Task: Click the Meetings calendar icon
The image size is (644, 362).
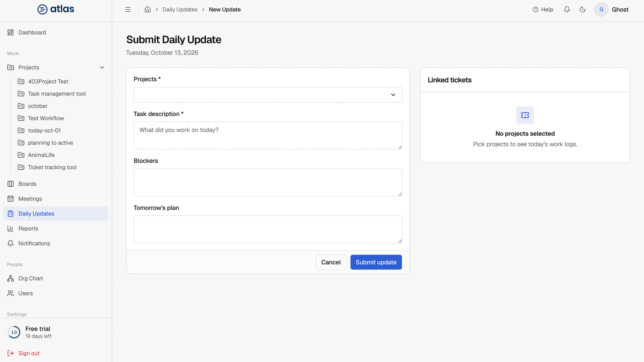Action: (x=10, y=199)
